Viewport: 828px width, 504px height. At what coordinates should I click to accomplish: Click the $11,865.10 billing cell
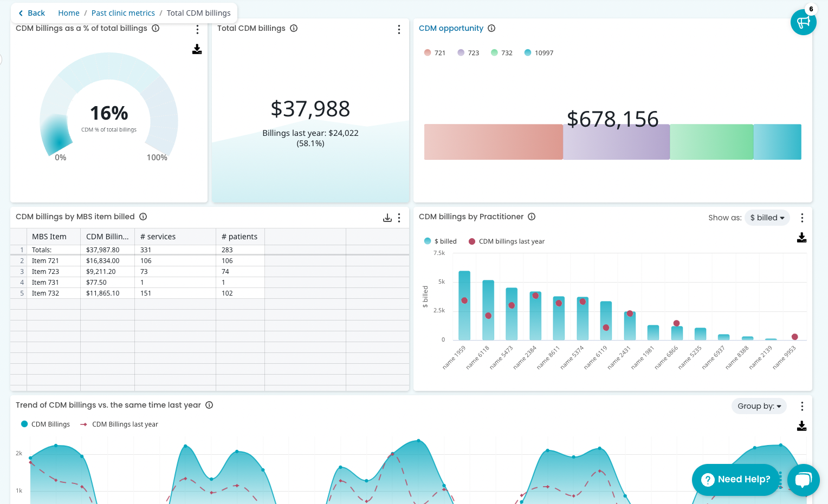point(107,293)
